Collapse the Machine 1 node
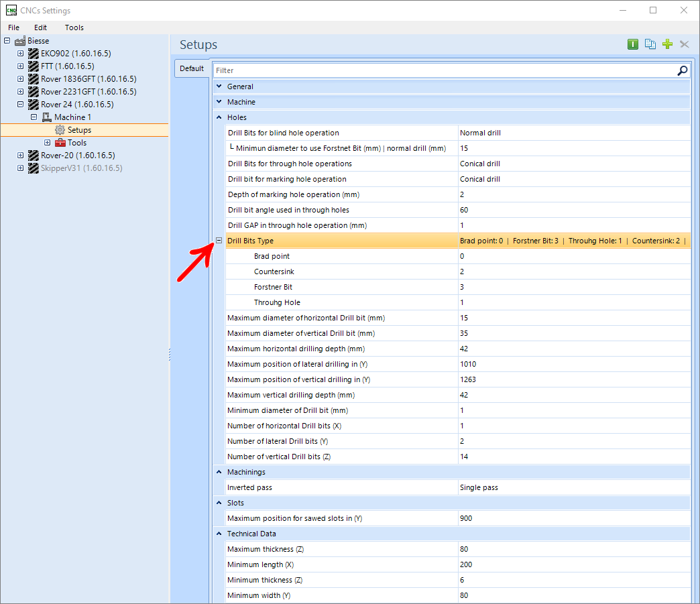The height and width of the screenshot is (604, 700). [x=34, y=117]
